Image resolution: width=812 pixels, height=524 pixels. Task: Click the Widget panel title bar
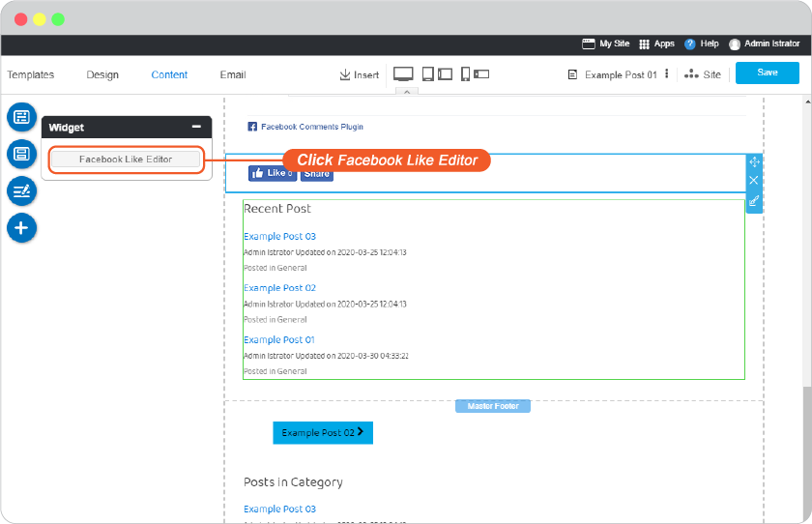[x=127, y=127]
